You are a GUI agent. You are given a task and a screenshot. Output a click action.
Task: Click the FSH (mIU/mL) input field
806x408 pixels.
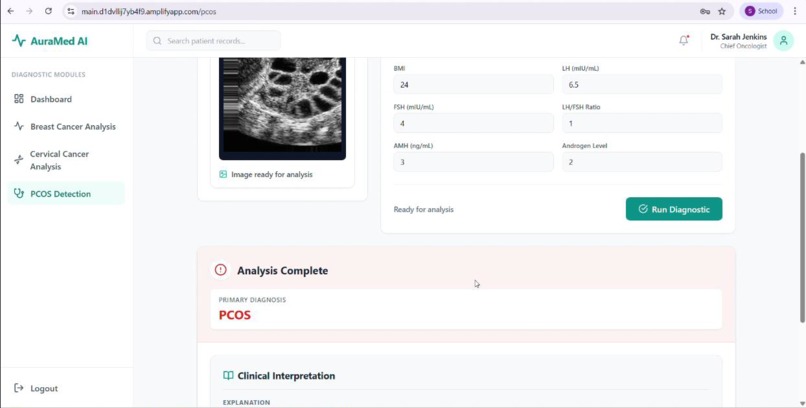pos(473,123)
